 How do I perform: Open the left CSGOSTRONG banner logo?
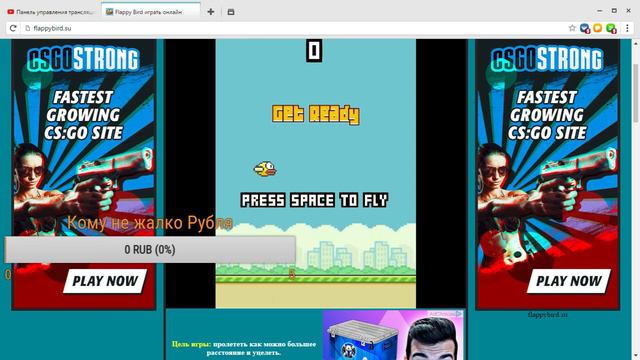(83, 60)
